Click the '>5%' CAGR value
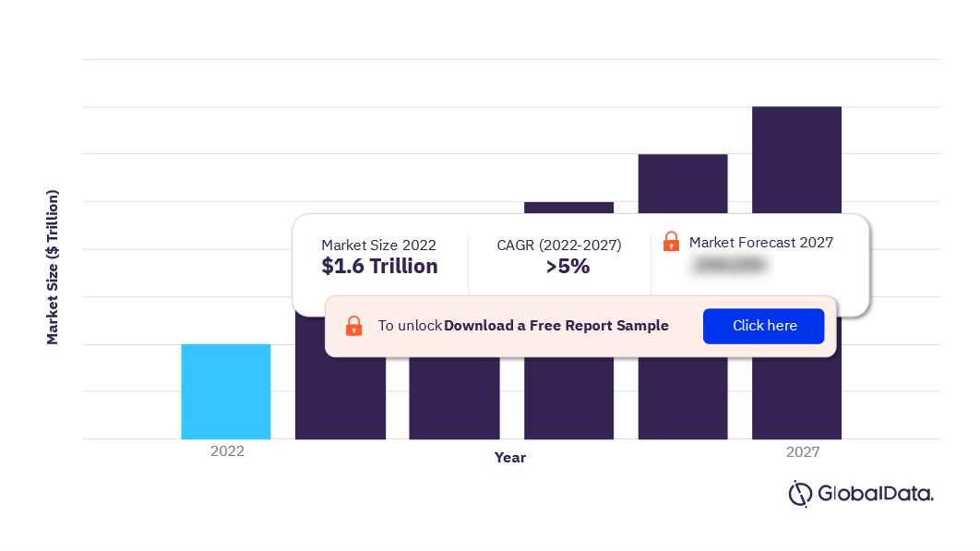 pos(568,267)
